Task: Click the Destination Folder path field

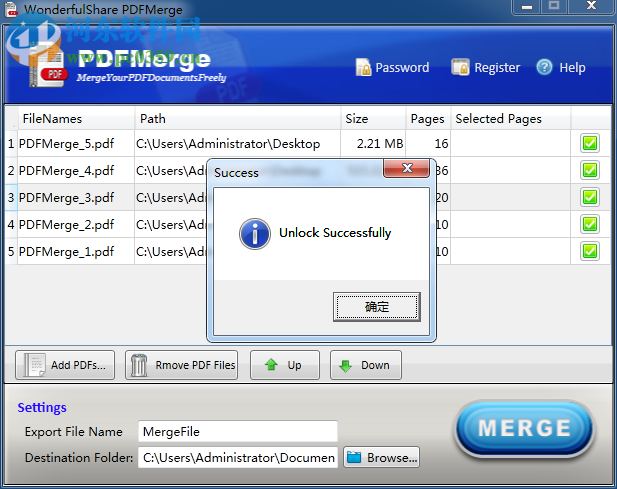Action: 238,457
